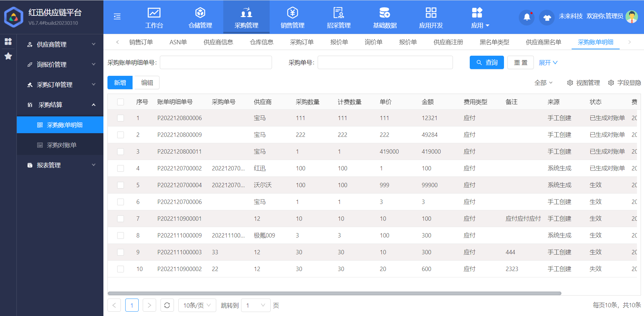Go to next page arrow
The image size is (644, 316).
[149, 305]
